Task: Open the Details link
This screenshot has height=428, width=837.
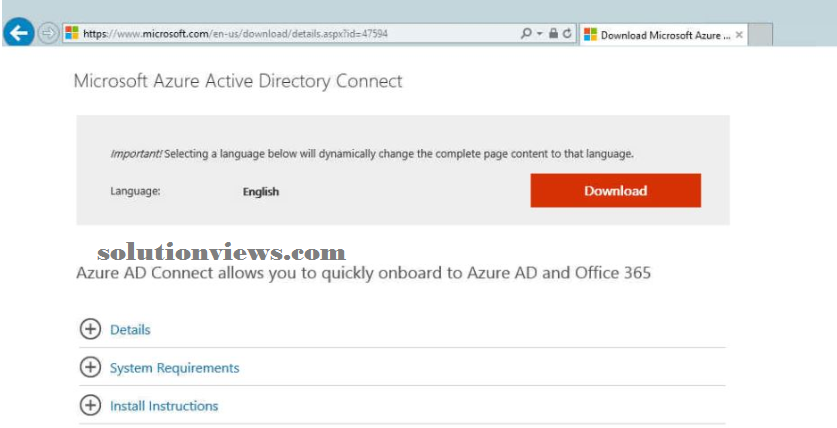Action: (130, 330)
